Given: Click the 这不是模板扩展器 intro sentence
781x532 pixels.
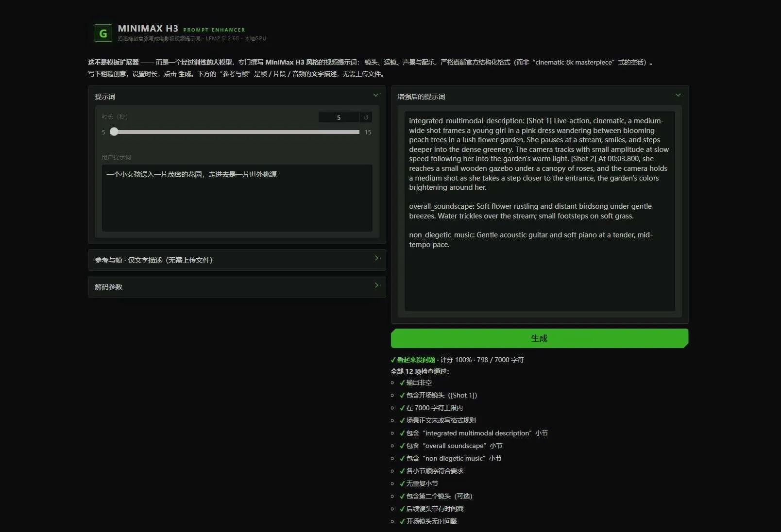Looking at the screenshot, I should (370, 62).
